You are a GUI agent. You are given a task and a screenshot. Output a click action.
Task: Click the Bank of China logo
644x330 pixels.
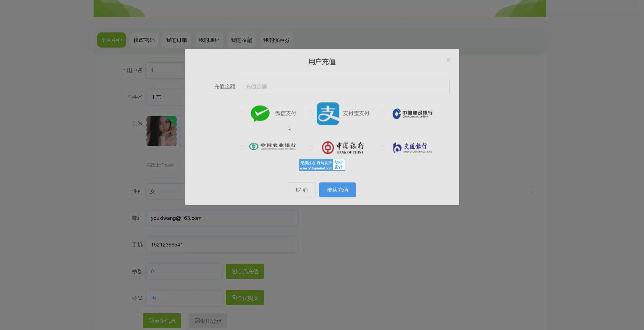[x=343, y=148]
